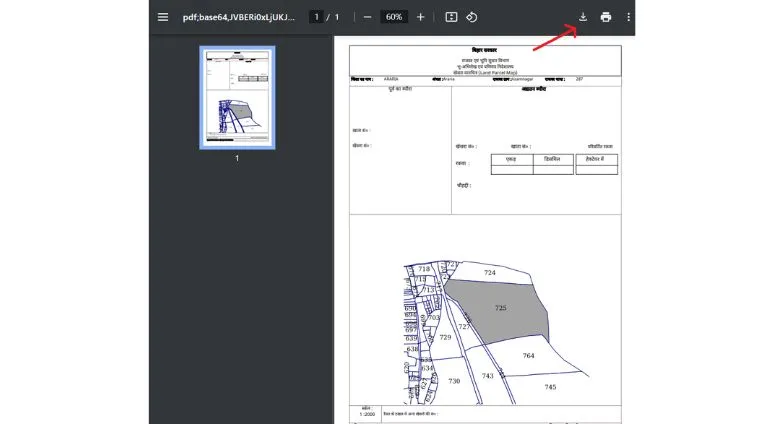Click parcel 724 on the map

tap(489, 272)
